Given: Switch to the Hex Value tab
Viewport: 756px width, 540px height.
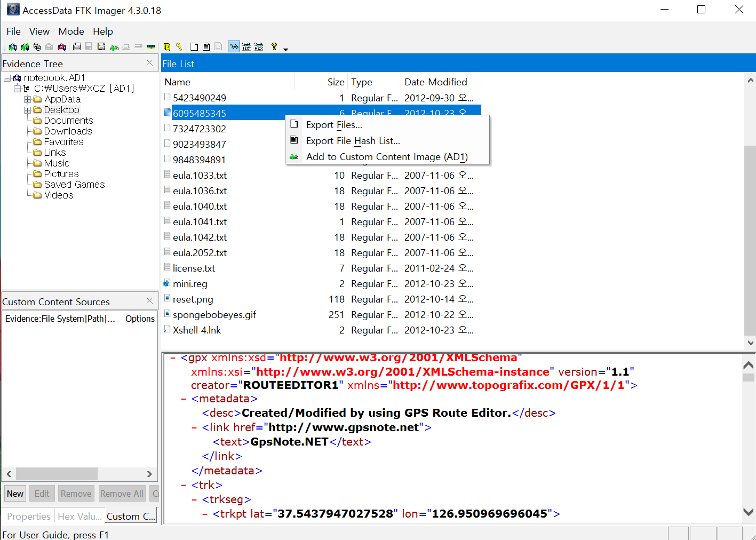Looking at the screenshot, I should [79, 516].
